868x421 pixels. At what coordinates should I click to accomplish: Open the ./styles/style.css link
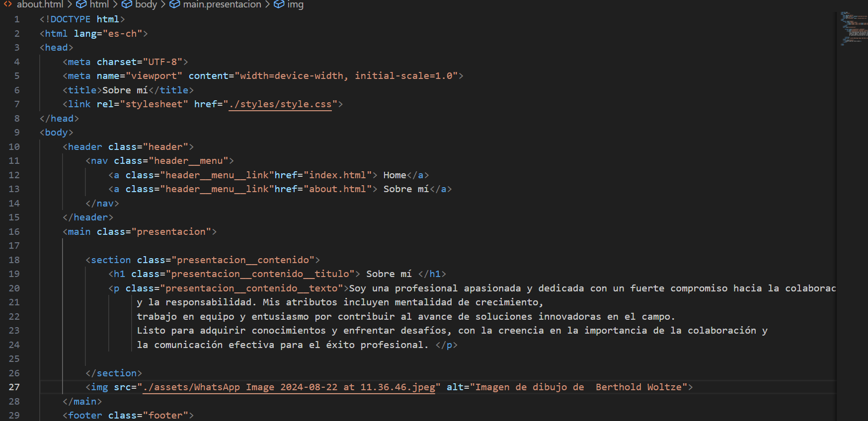click(280, 104)
